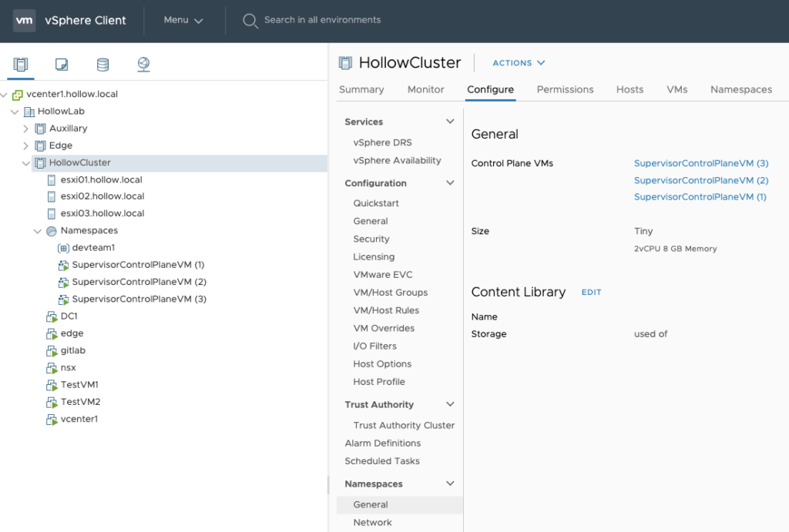
Task: Collapse the Namespaces folder in the tree
Action: pyautogui.click(x=37, y=231)
